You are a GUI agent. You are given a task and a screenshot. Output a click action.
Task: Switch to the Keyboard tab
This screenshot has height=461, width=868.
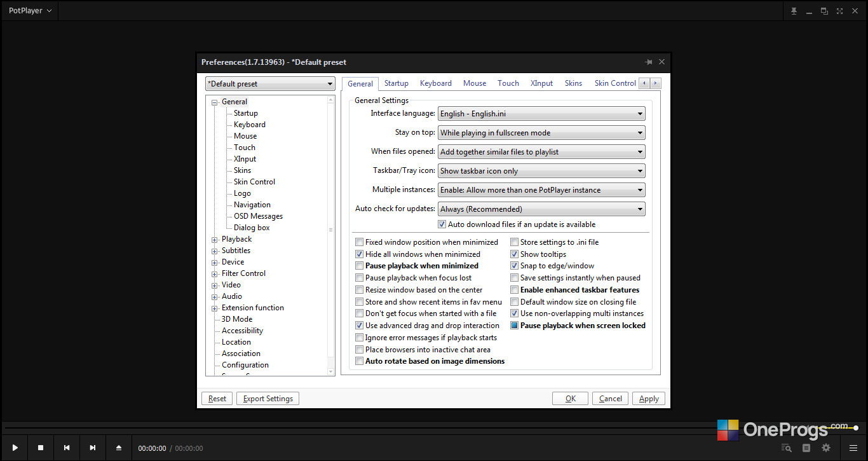(x=436, y=83)
